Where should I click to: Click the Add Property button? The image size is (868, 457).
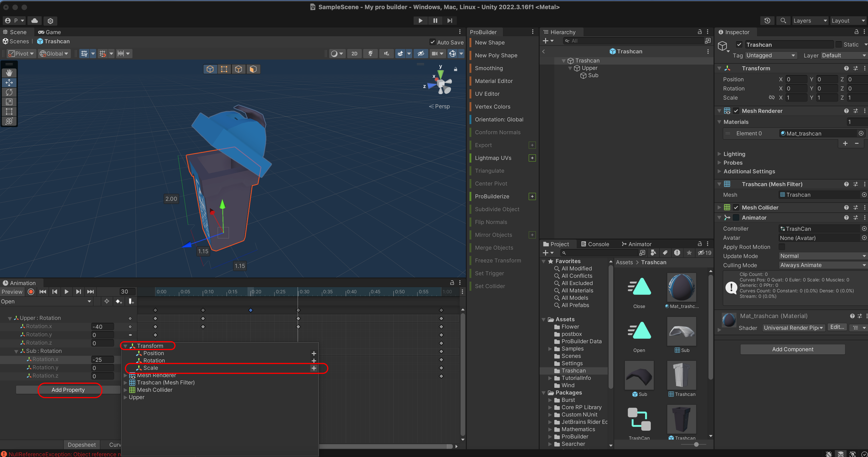click(x=68, y=390)
